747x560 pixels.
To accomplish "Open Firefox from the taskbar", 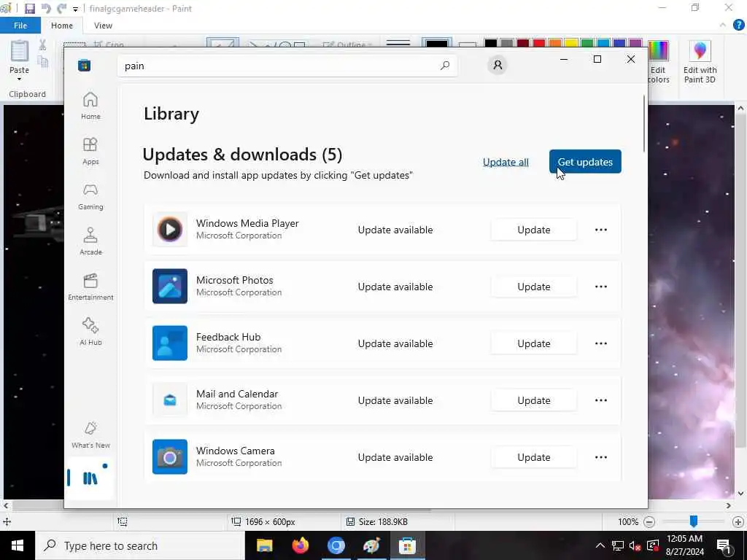I will click(x=300, y=545).
